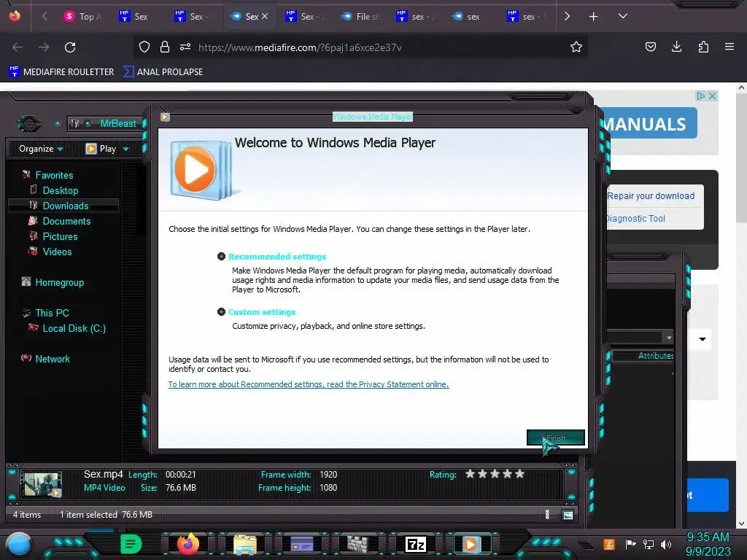The image size is (747, 560).
Task: Click the site security padlock icon
Action: pyautogui.click(x=165, y=47)
